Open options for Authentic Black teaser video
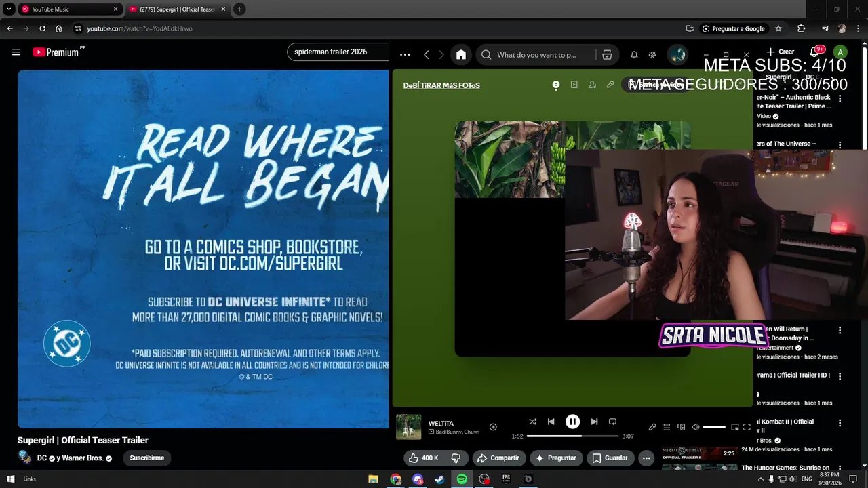The height and width of the screenshot is (488, 868). [840, 98]
